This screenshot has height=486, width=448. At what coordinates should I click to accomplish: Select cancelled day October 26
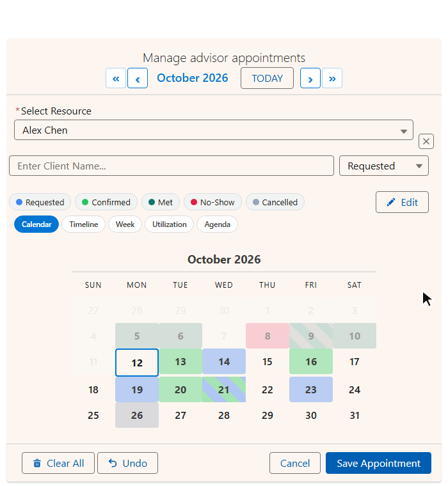click(137, 415)
